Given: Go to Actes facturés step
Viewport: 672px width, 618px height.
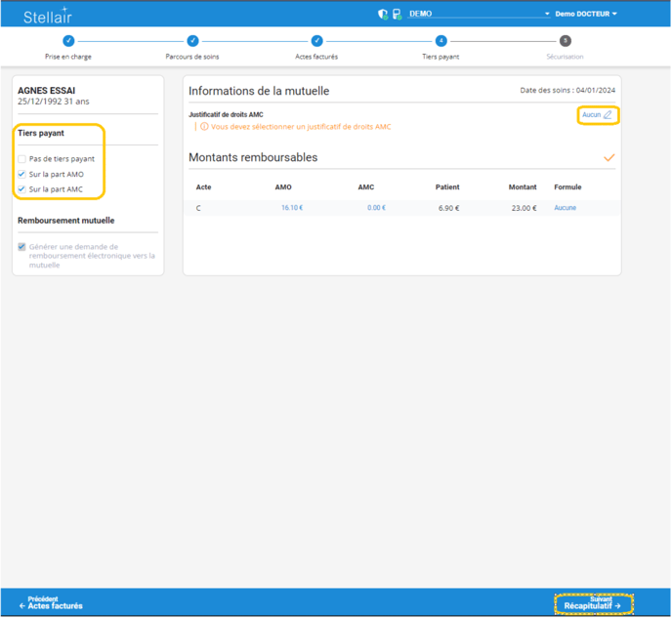Looking at the screenshot, I should click(316, 41).
